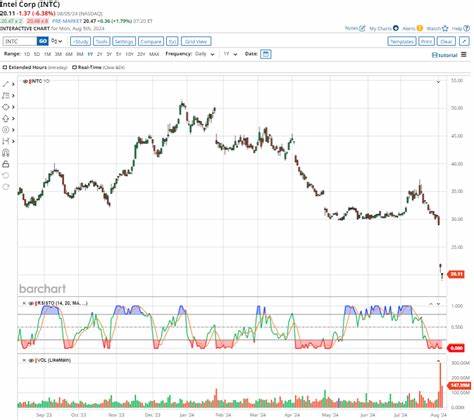Image resolution: width=474 pixels, height=420 pixels.
Task: Collapse the main price pane chevron
Action: click(438, 82)
